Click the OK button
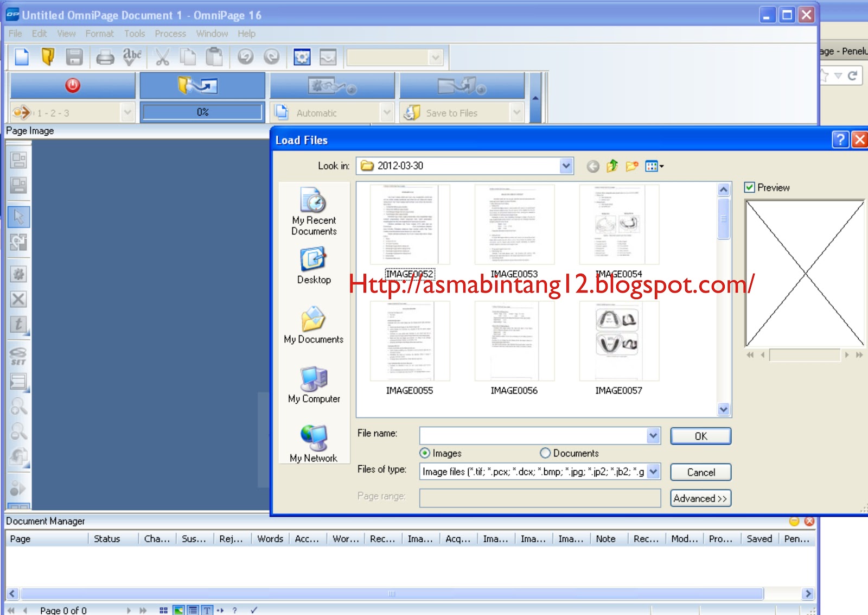The width and height of the screenshot is (868, 615). [x=701, y=436]
